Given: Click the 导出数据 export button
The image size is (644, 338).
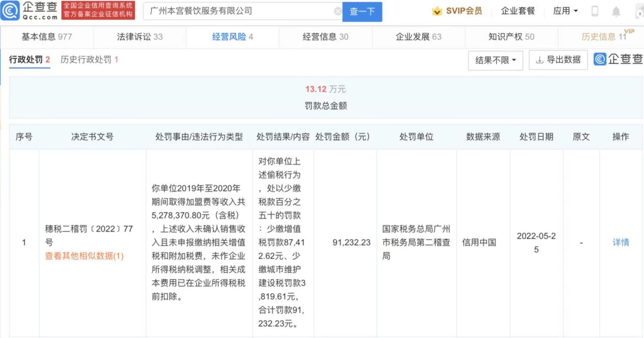Looking at the screenshot, I should pos(558,60).
